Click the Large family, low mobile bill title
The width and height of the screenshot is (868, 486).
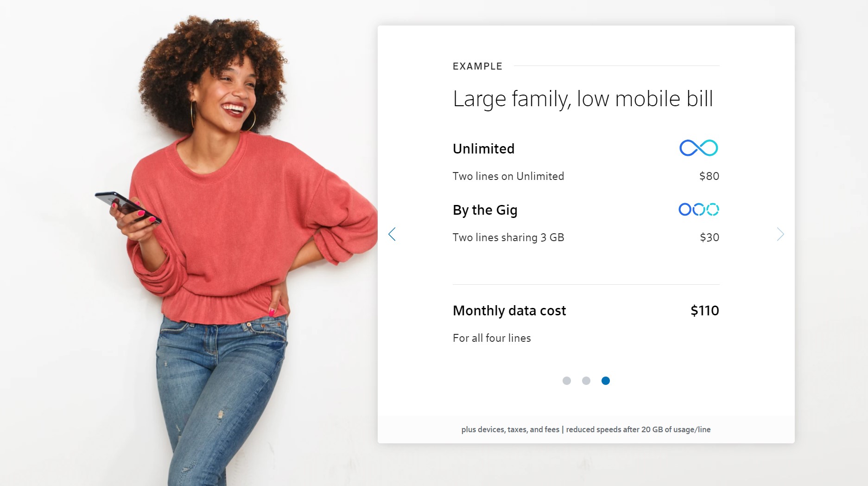click(583, 99)
